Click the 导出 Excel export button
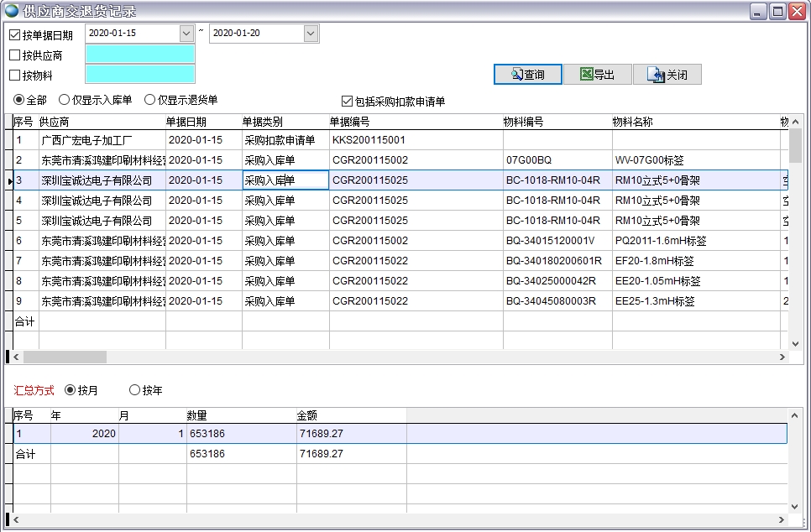811x532 pixels. (597, 75)
